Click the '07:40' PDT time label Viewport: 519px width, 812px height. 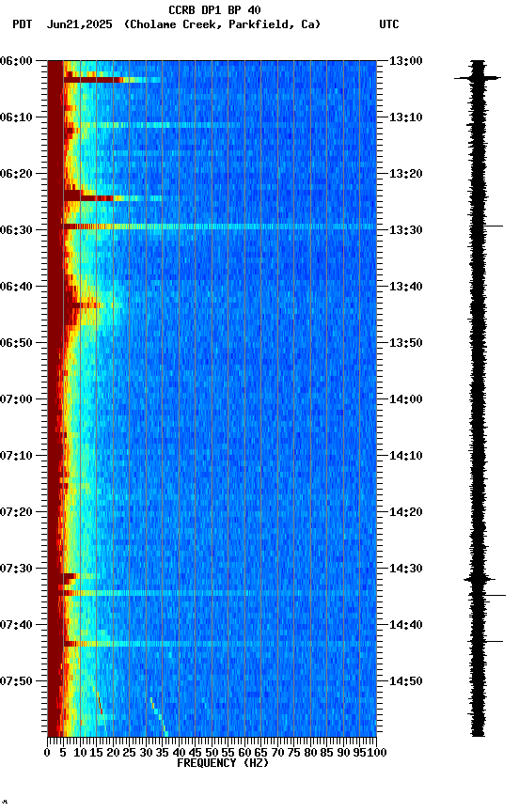(16, 625)
